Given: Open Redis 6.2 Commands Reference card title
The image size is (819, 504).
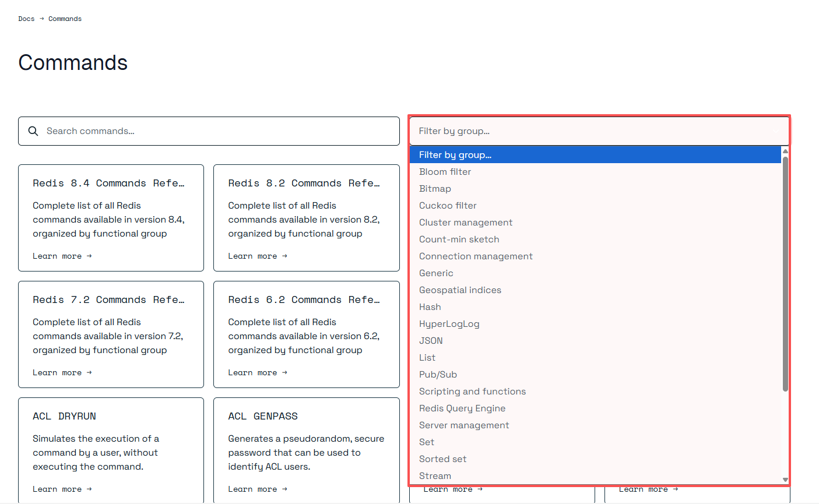Looking at the screenshot, I should [x=304, y=299].
